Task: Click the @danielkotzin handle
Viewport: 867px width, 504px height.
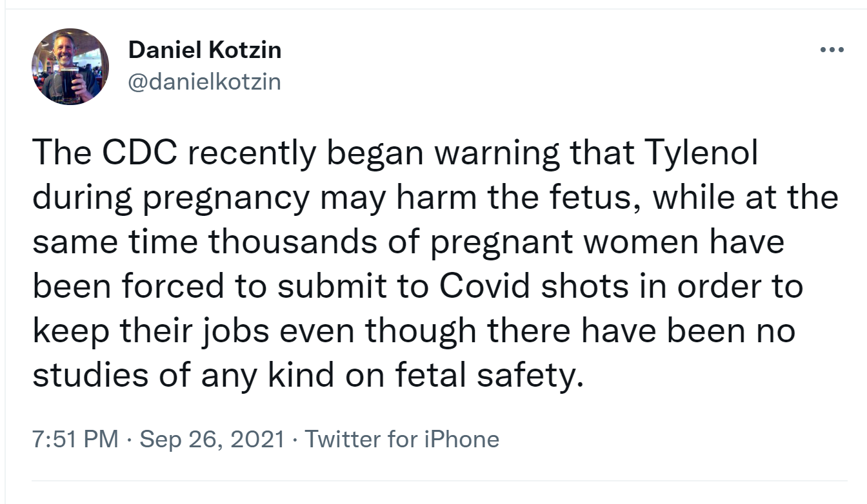Action: (x=205, y=82)
